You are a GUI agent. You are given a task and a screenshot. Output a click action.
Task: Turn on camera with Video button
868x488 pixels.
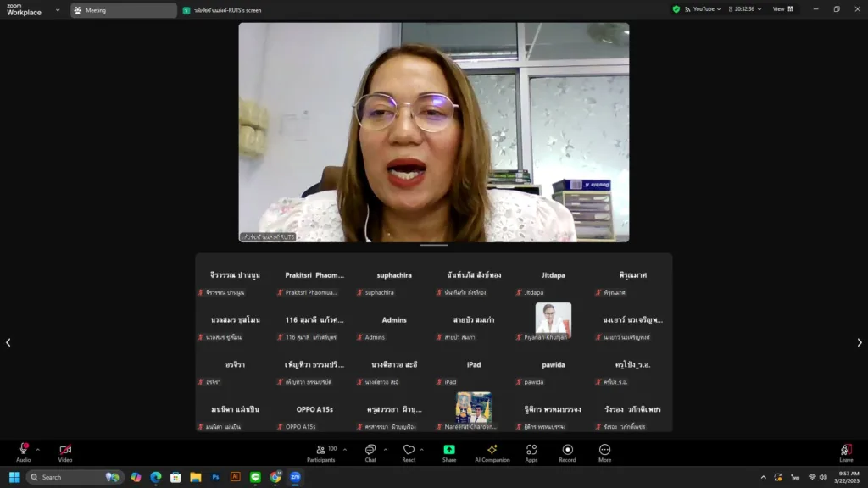pyautogui.click(x=65, y=452)
